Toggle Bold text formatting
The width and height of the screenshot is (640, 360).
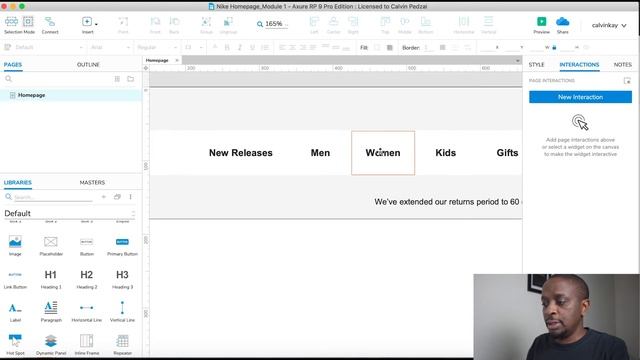(227, 48)
